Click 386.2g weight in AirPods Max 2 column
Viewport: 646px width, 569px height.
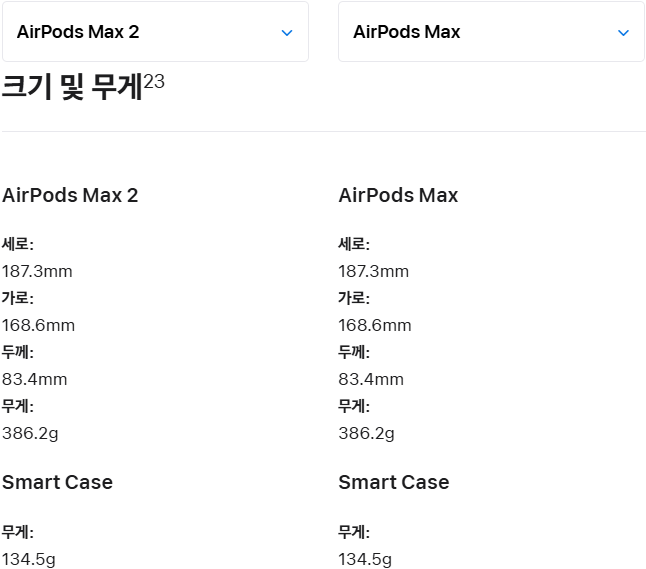30,433
